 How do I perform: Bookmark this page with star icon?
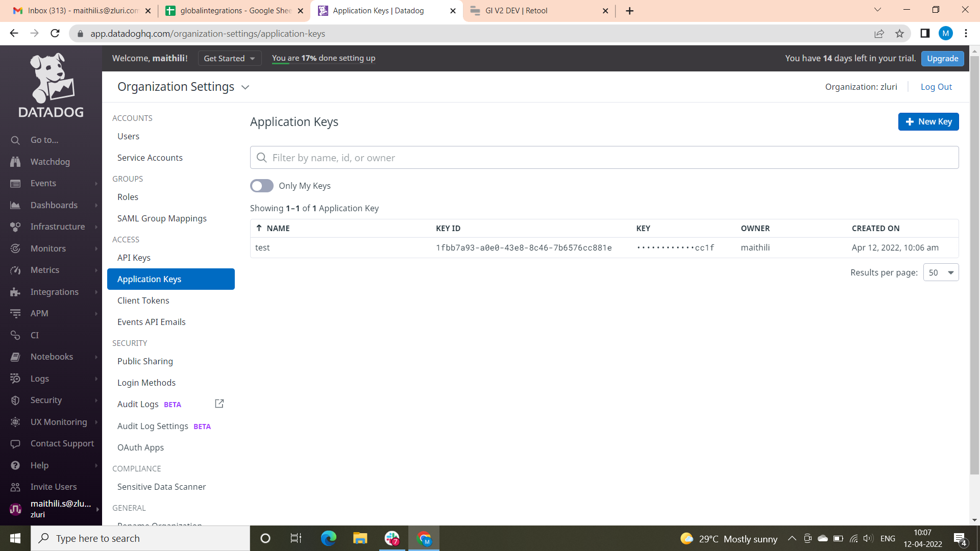[899, 34]
